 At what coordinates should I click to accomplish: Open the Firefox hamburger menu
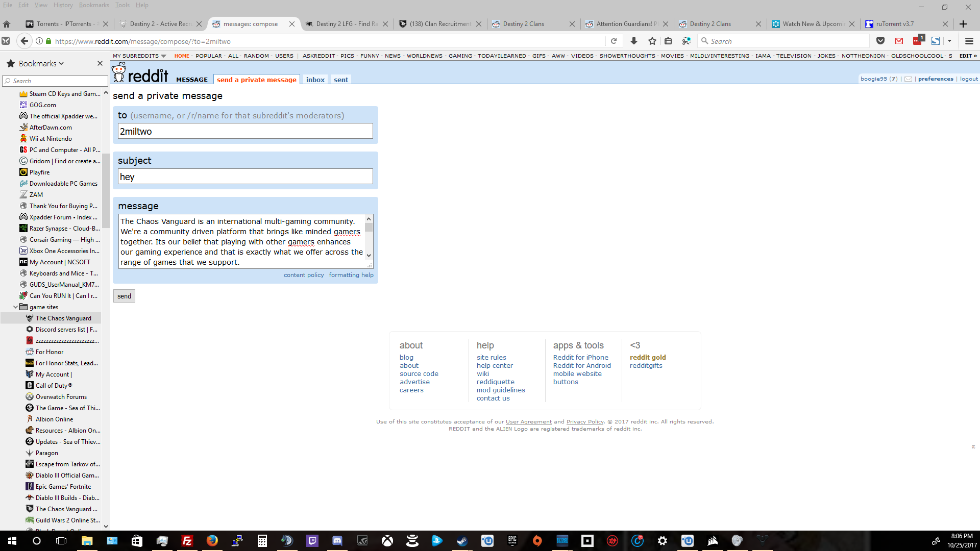(969, 41)
